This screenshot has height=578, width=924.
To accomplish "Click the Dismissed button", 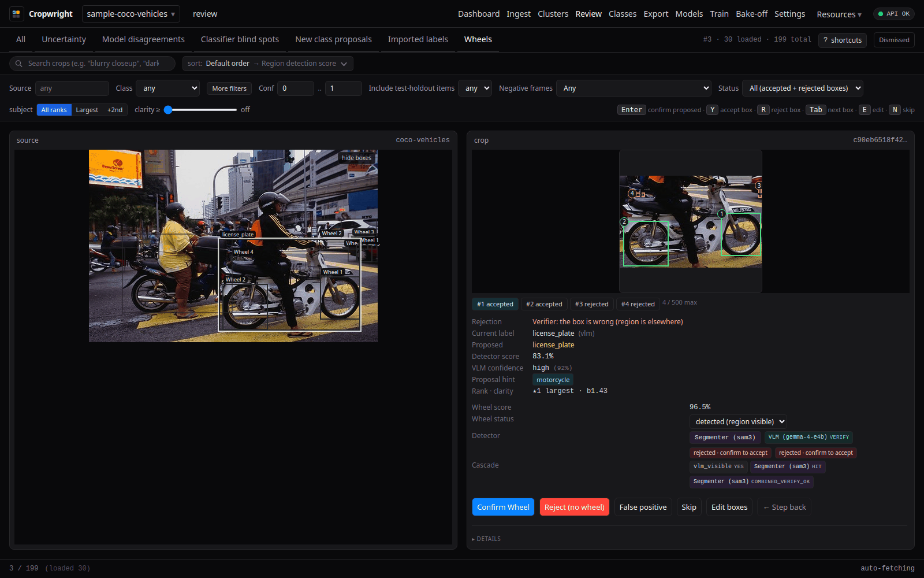I will pos(894,40).
